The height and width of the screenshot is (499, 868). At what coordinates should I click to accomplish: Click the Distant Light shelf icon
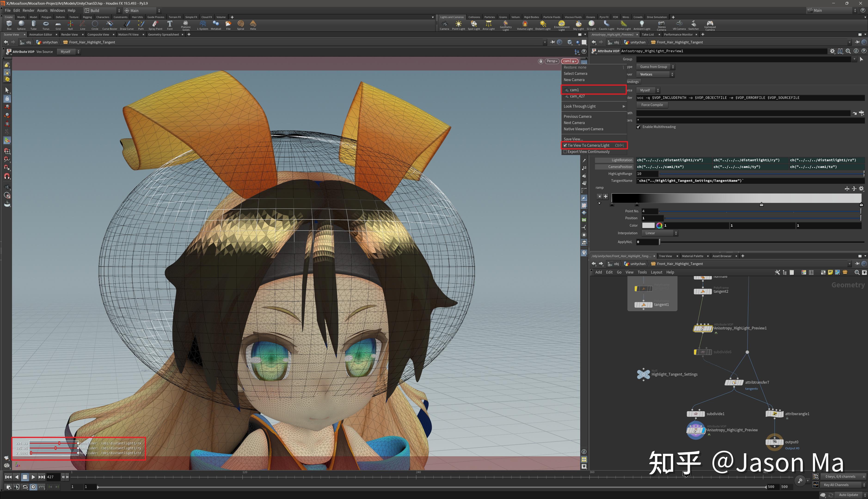pos(543,24)
